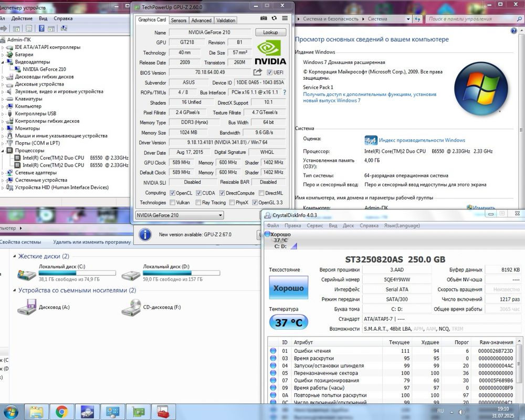The width and height of the screenshot is (525, 420).
Task: Select the floppy drive (A:) icon
Action: [27, 307]
